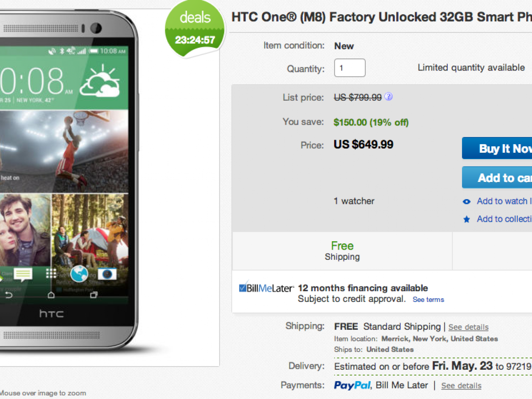Open See terms for financing
Image resolution: width=532 pixels, height=399 pixels.
tap(428, 300)
